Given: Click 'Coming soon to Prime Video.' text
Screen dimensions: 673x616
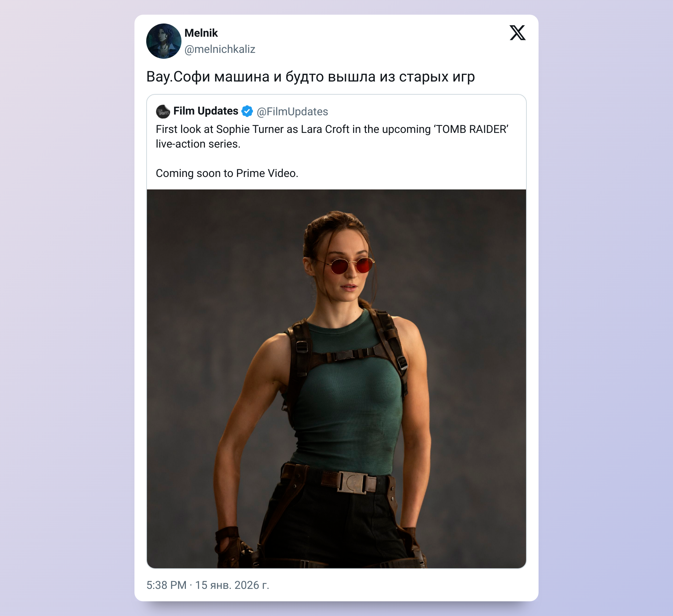Looking at the screenshot, I should pyautogui.click(x=227, y=173).
